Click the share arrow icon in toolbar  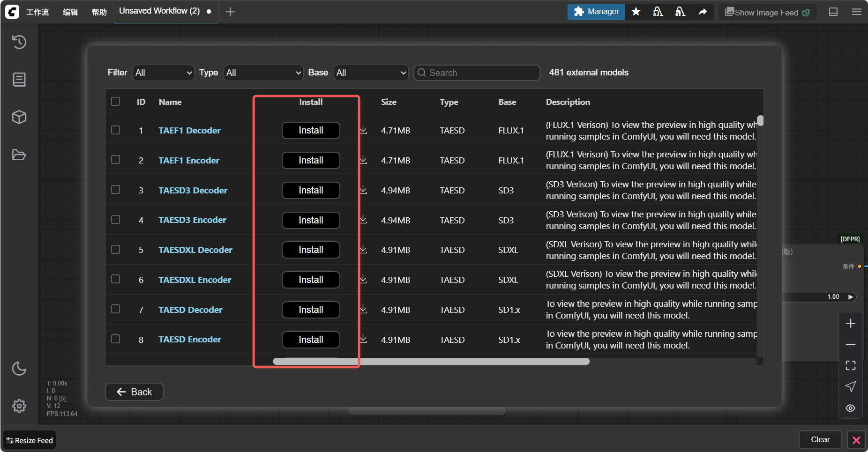click(x=702, y=12)
